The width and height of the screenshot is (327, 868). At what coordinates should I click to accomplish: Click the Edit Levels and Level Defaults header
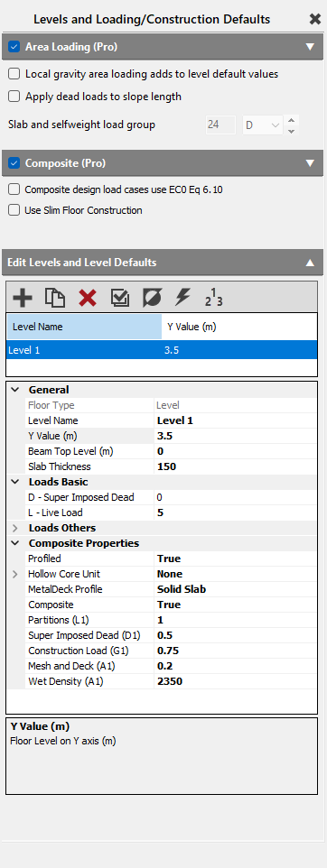tap(162, 263)
